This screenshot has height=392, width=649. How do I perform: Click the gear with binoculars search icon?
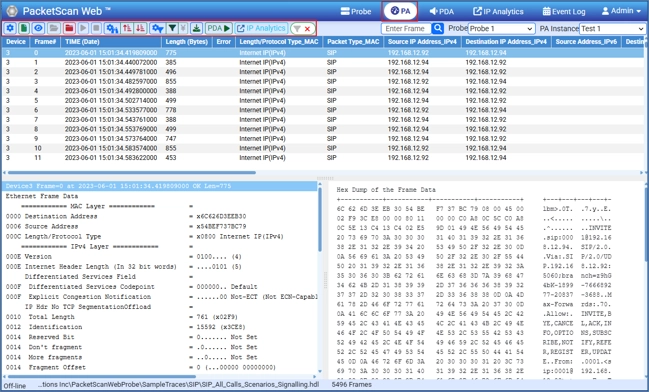tap(112, 28)
